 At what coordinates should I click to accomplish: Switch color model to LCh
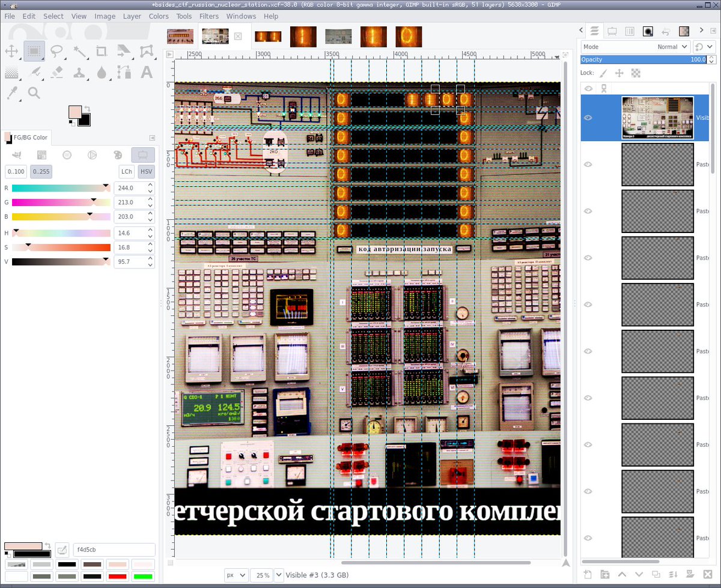127,171
